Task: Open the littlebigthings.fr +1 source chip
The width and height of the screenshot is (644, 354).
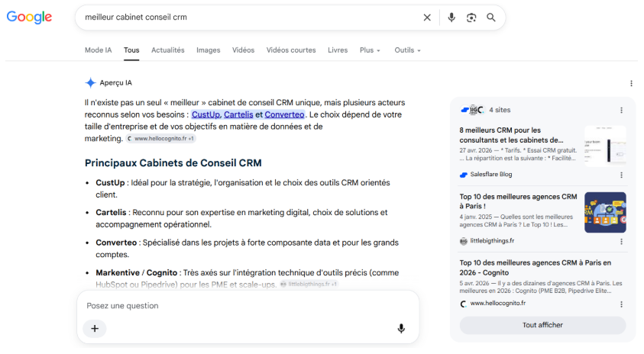Action: point(309,284)
